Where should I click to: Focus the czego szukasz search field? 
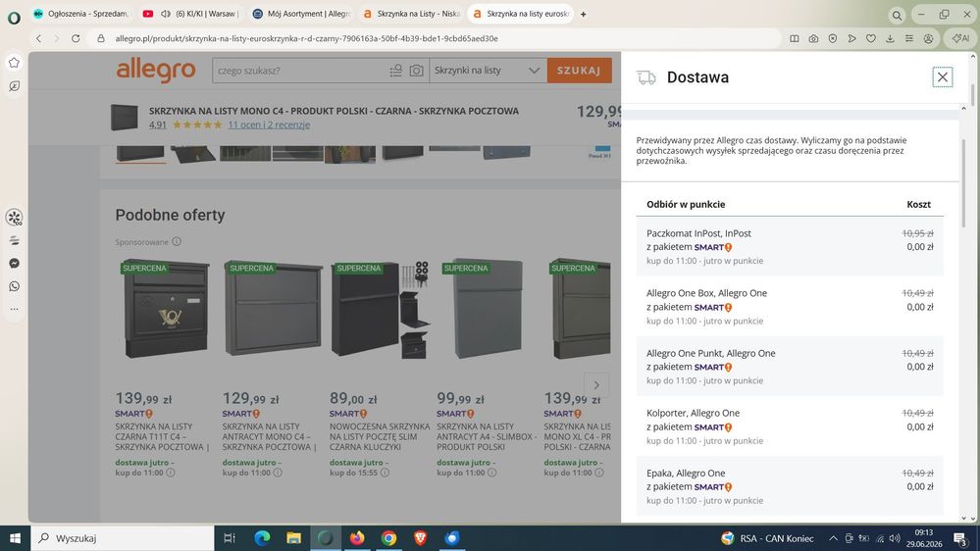[299, 71]
